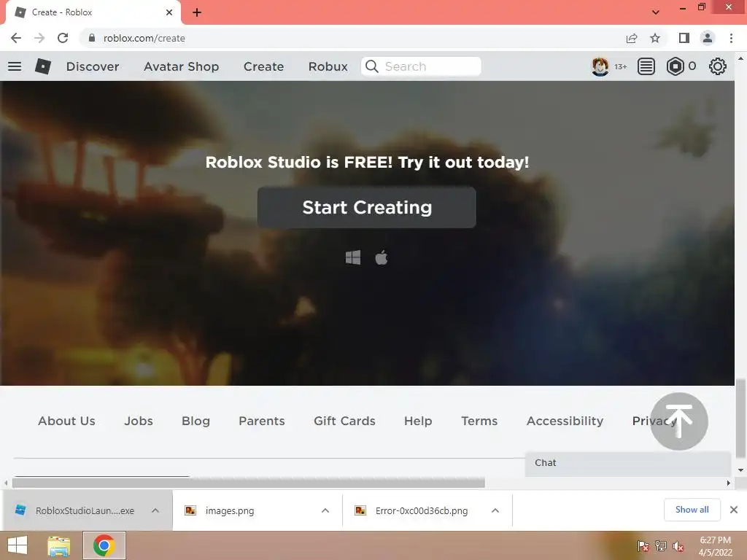Image resolution: width=747 pixels, height=560 pixels.
Task: Click the browser forward arrow
Action: 39,38
